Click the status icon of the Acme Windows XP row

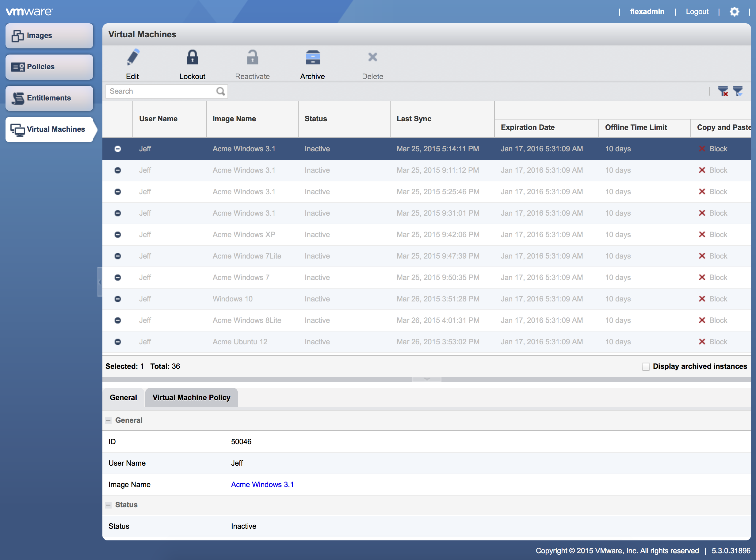[x=118, y=235]
